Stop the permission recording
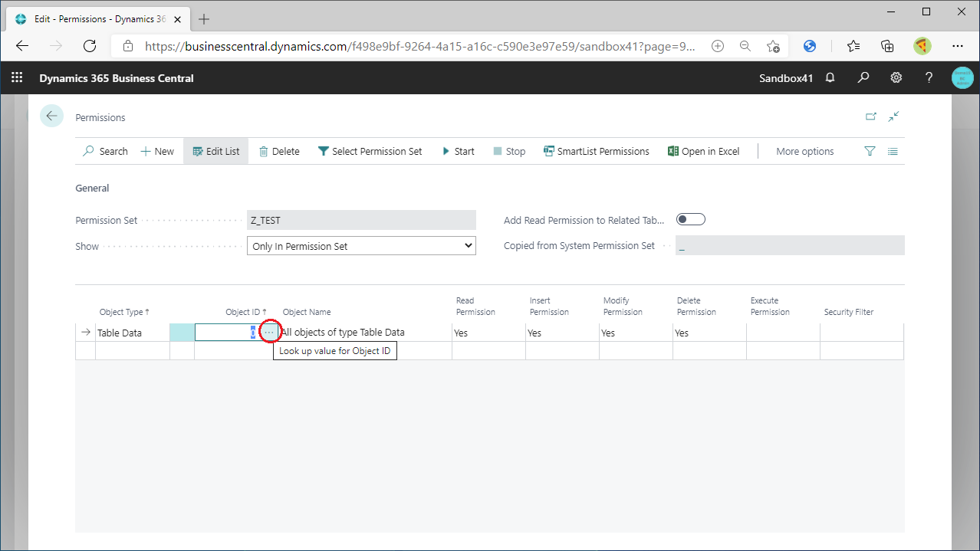 tap(508, 151)
